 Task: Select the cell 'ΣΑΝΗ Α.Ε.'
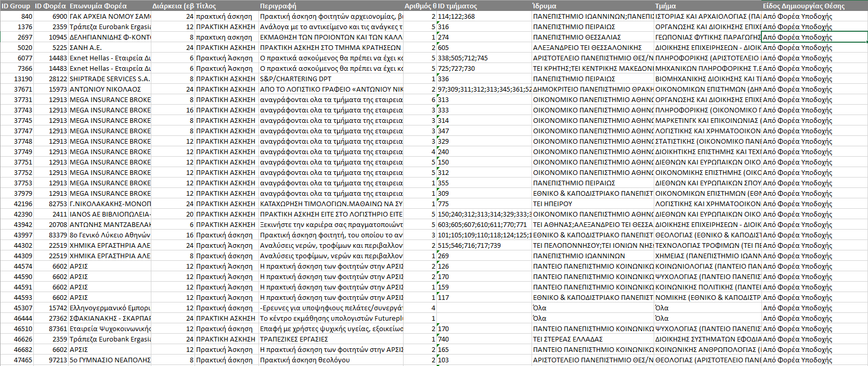pos(110,47)
